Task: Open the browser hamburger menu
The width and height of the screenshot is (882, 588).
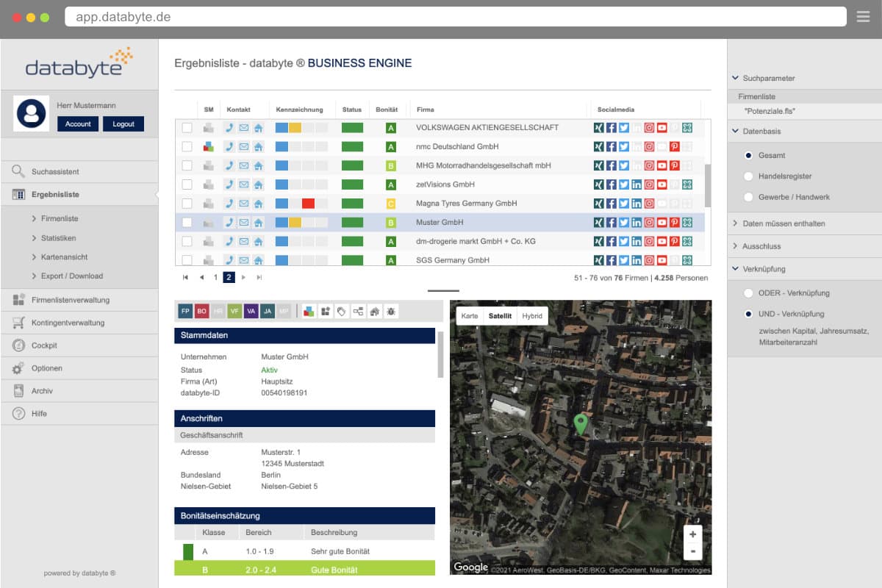Action: point(863,16)
